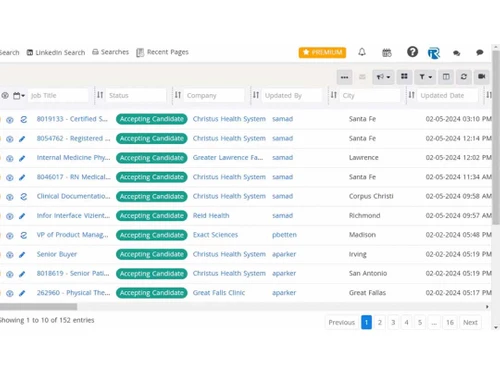The image size is (500, 375).
Task: Focus the Updated By filter field
Action: point(292,96)
